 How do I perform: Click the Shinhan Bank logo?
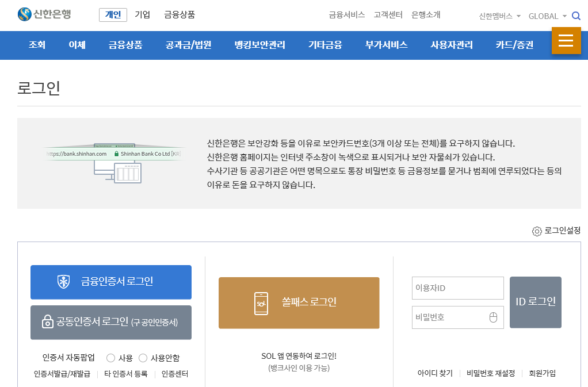(x=44, y=14)
